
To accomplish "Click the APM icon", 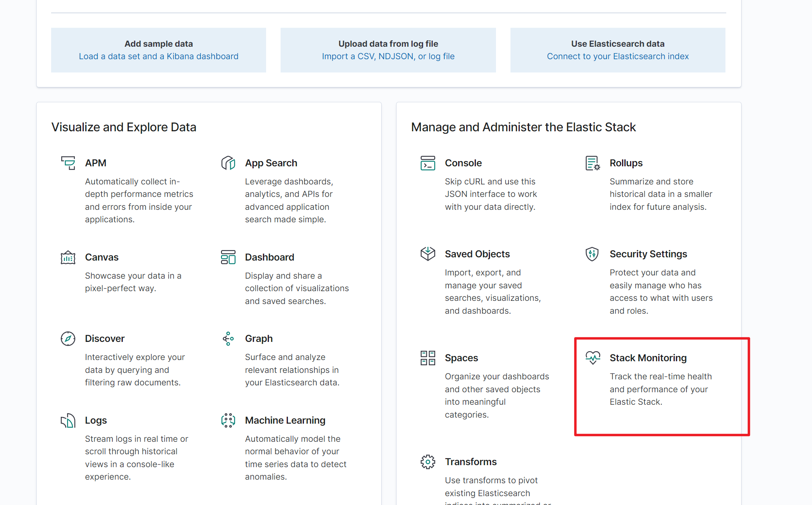I will click(68, 163).
